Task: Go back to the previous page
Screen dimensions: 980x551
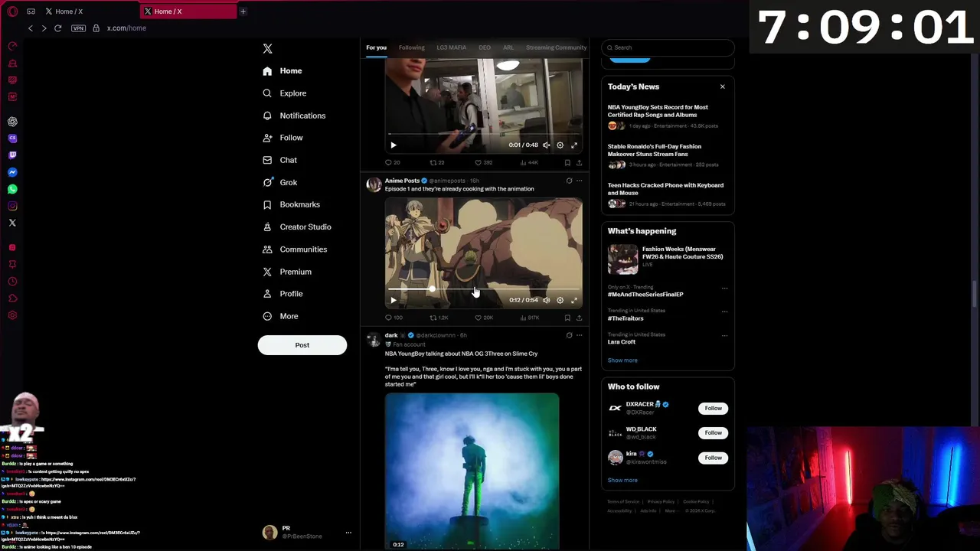Action: (31, 28)
